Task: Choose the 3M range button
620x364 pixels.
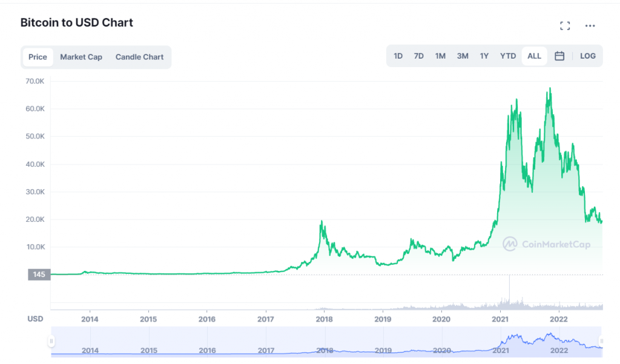Action: point(462,56)
